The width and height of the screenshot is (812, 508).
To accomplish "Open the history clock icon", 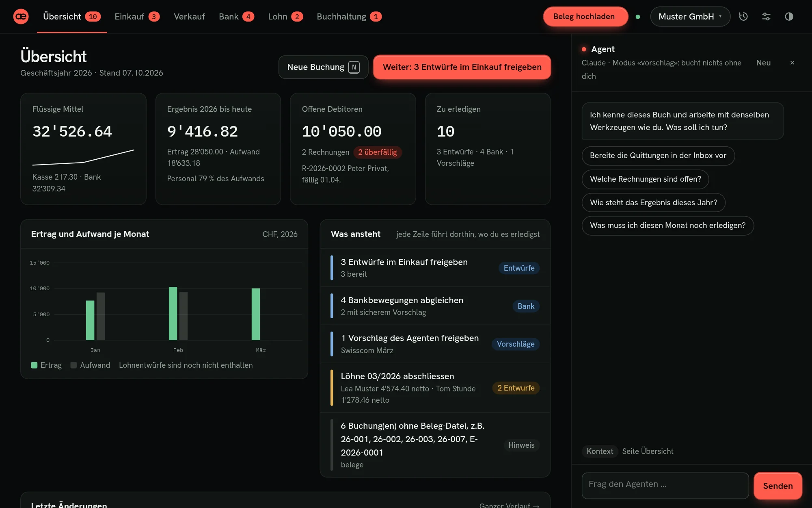I will [x=743, y=17].
